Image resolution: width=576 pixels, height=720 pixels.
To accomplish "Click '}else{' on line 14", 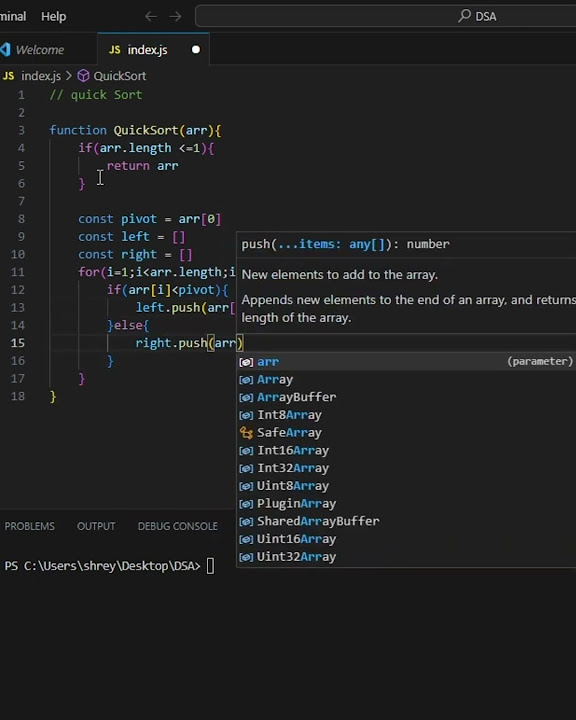I will [128, 326].
